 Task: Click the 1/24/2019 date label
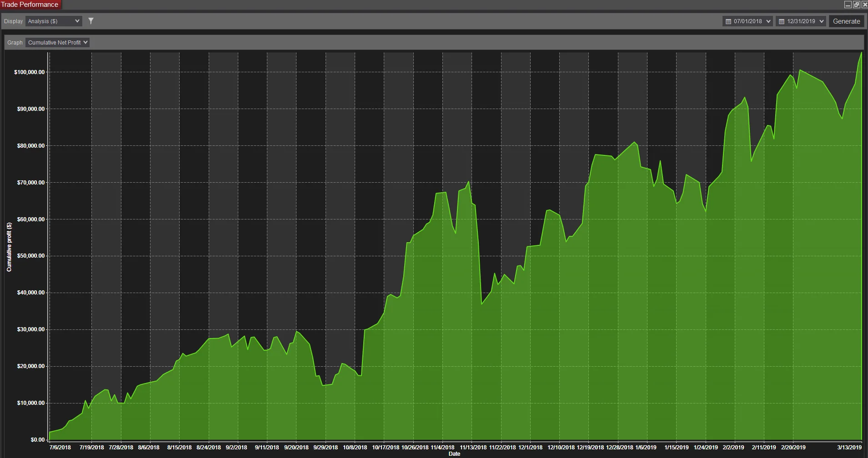click(706, 448)
